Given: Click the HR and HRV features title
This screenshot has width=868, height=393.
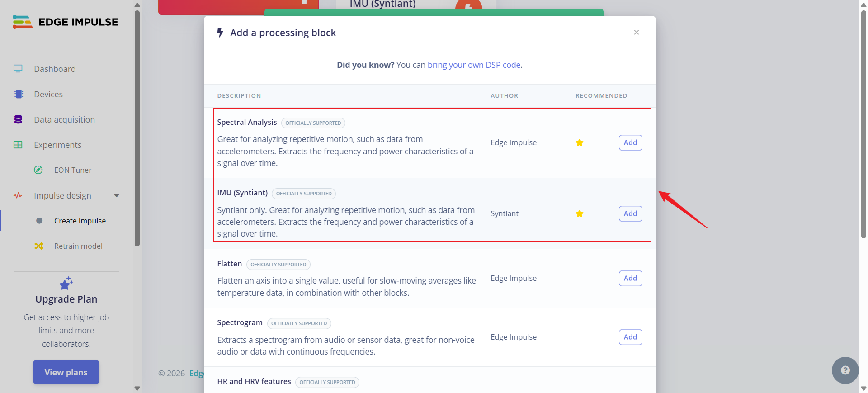Looking at the screenshot, I should pos(254,381).
